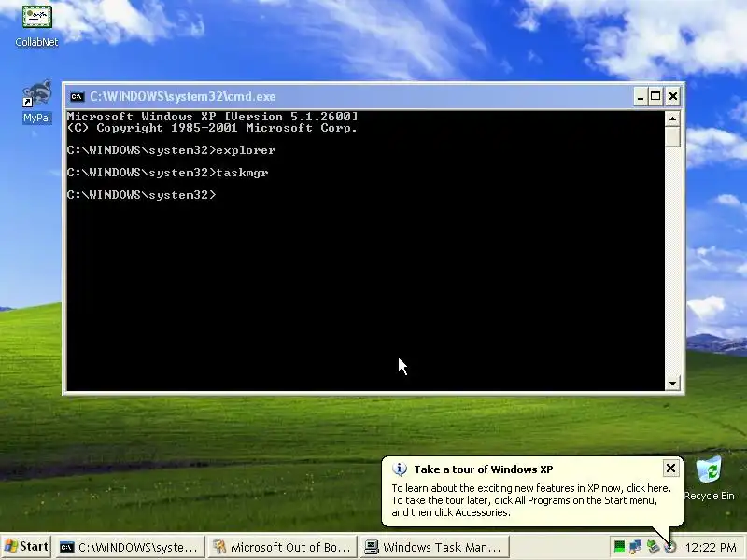Switch to the C:\WINDOWS\syste... taskbar button

pos(129,547)
